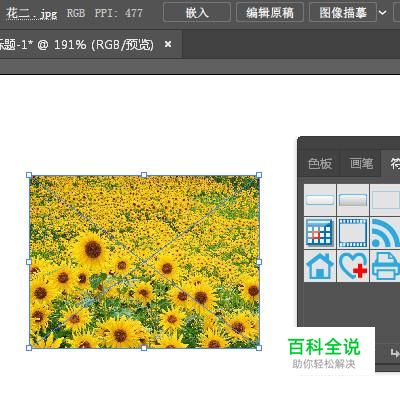Click the arrow icon at symbols panel bottom
Screen dimensions: 400x400
[395, 353]
